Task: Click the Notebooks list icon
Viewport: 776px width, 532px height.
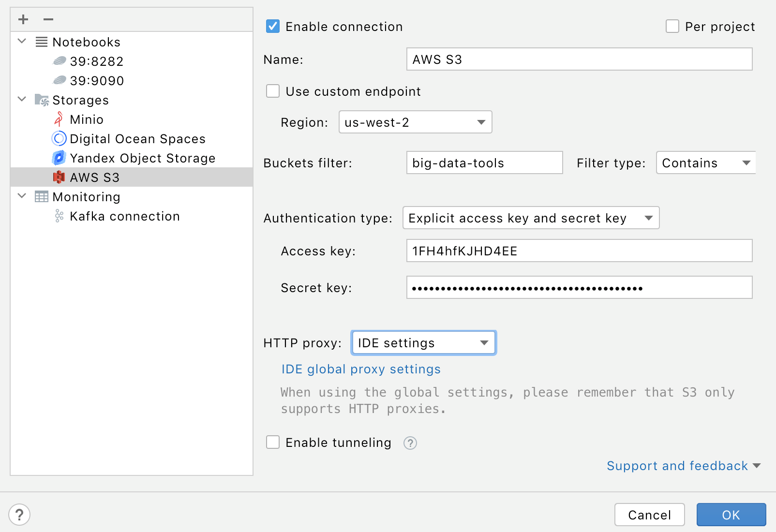Action: [42, 42]
